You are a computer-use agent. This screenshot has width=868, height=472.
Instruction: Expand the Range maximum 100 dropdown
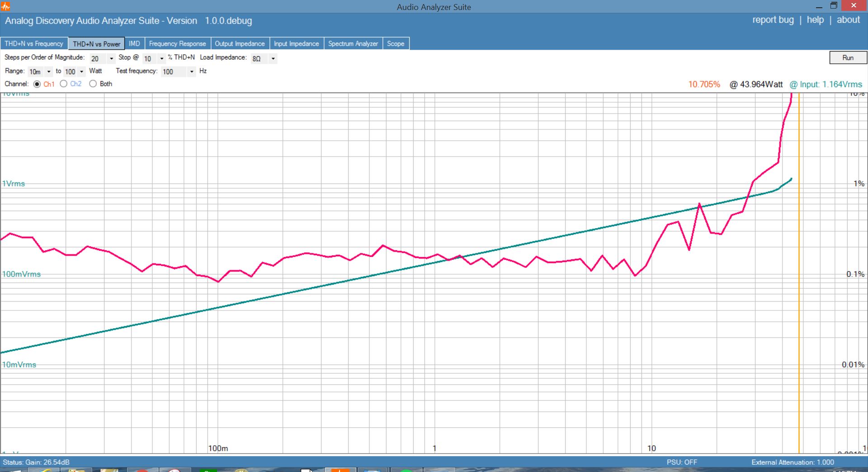[x=81, y=72]
